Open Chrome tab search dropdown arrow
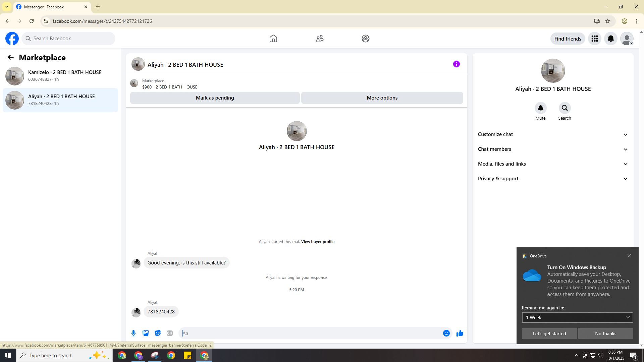644x362 pixels. coord(7,7)
